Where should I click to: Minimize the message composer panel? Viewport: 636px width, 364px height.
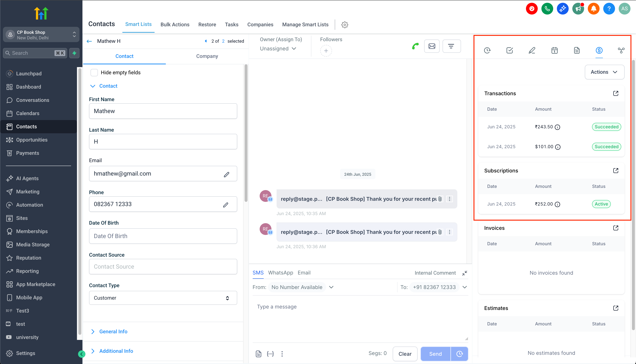pyautogui.click(x=465, y=273)
